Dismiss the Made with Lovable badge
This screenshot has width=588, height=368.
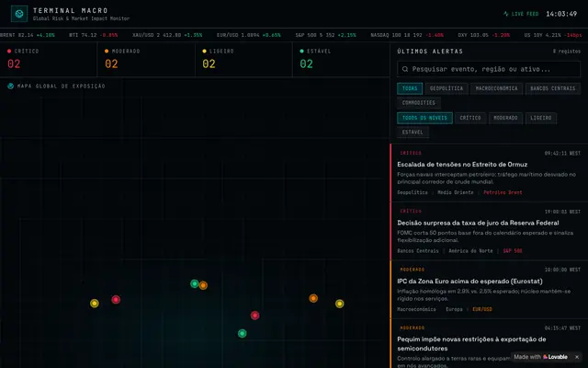pyautogui.click(x=577, y=357)
